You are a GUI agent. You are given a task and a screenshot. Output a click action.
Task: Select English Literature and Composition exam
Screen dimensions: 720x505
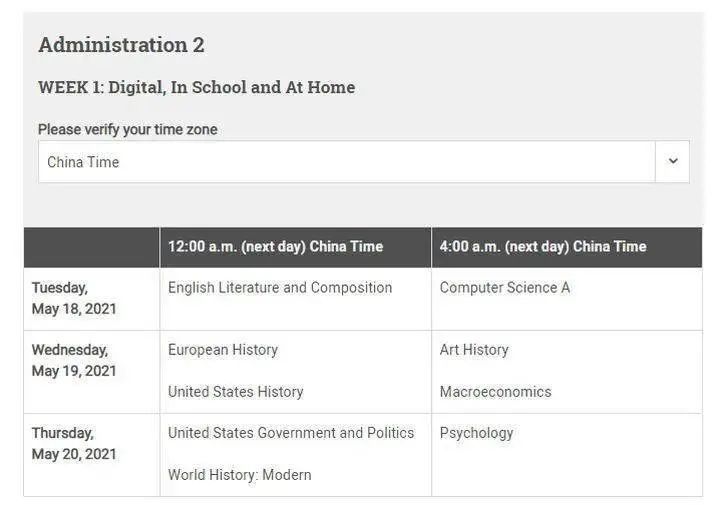point(280,288)
